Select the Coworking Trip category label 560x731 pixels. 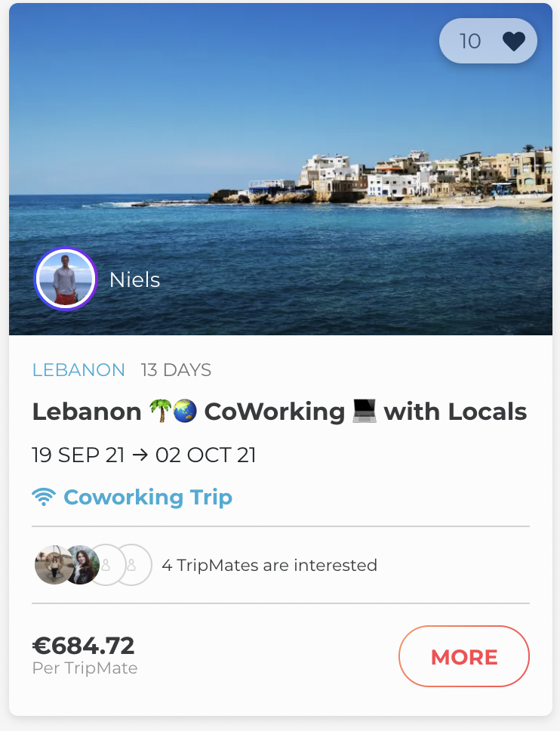148,498
